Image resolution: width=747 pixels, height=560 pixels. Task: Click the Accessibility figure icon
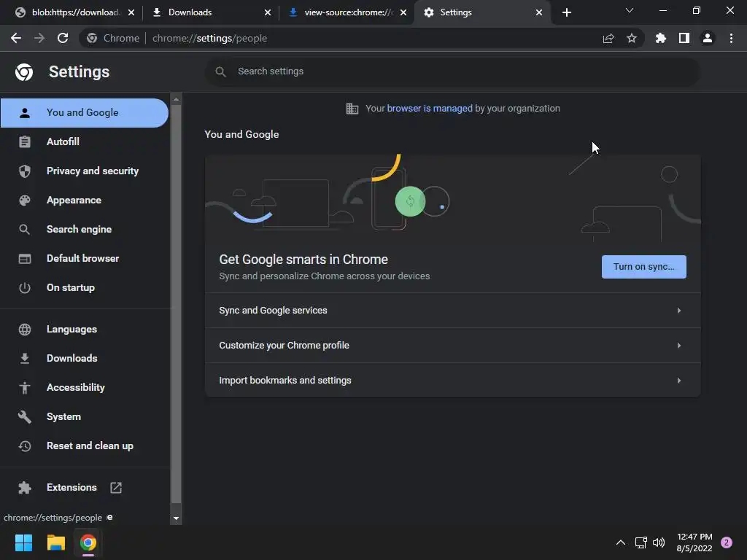click(x=25, y=388)
